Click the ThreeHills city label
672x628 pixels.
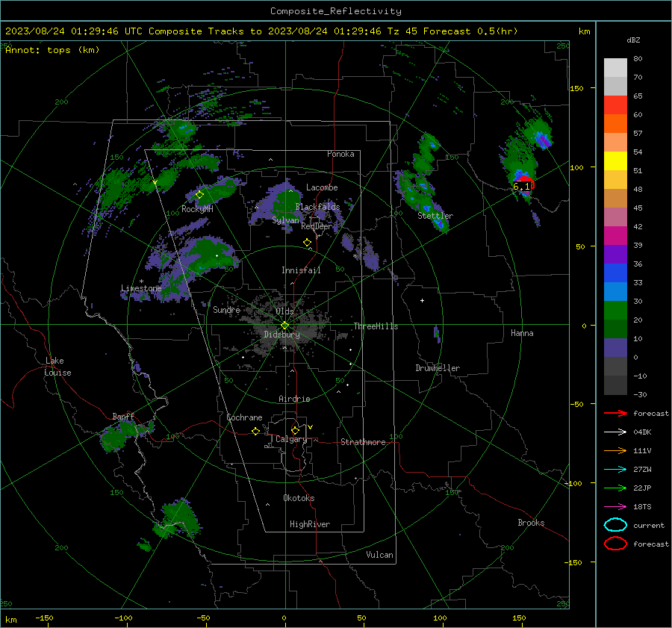376,326
